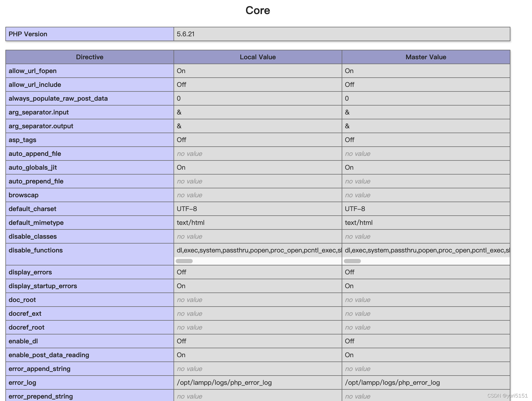Viewport: 532px width, 401px height.
Task: Click the display_errors directive name
Action: tap(30, 272)
